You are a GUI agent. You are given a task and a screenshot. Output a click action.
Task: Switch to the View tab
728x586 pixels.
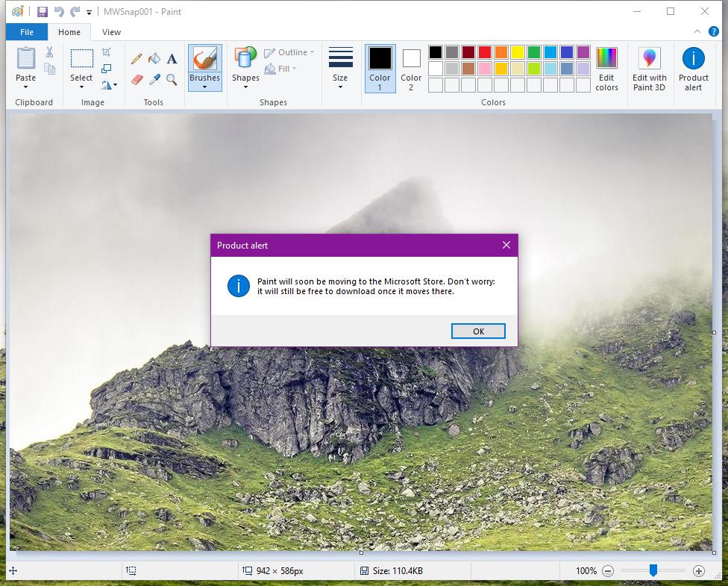(111, 32)
